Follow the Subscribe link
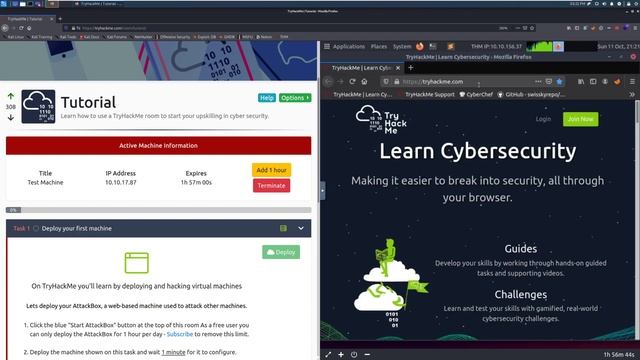640x360 pixels. coord(180,334)
